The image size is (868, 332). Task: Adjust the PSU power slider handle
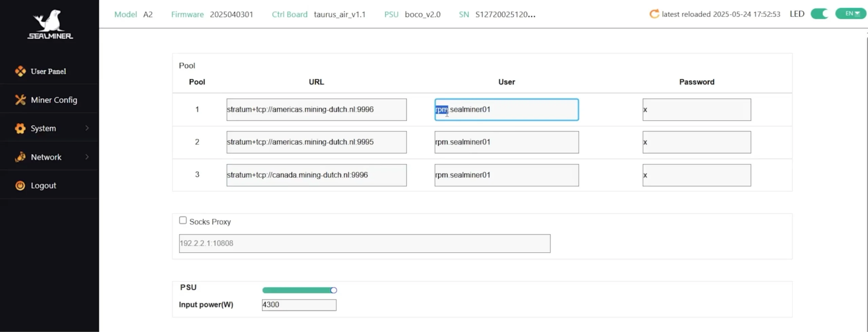[333, 290]
